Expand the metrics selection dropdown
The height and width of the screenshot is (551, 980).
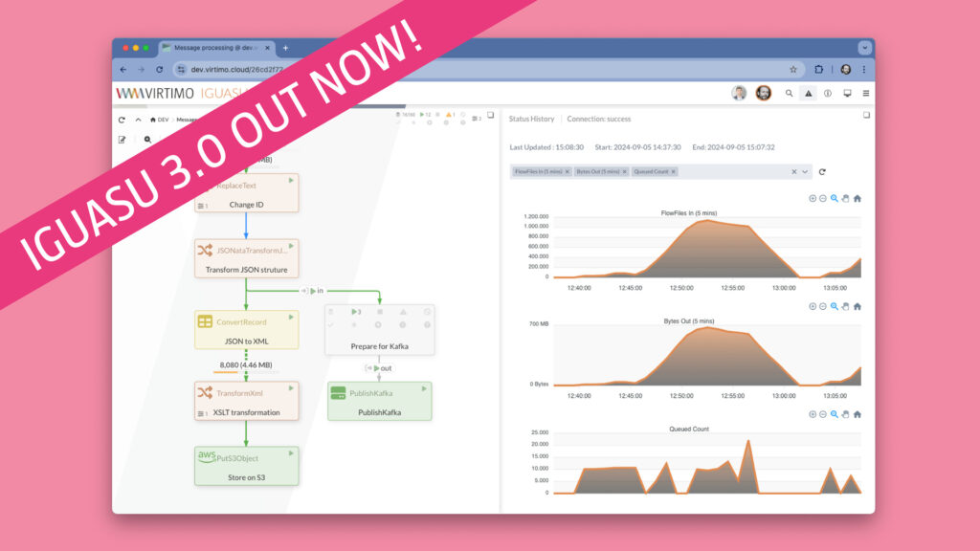805,172
